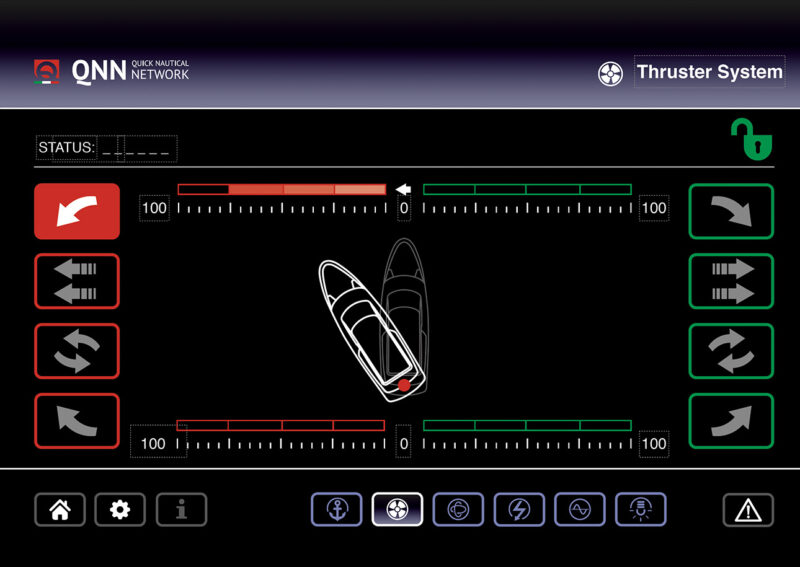
Task: Click the top left 100 scale label
Action: click(155, 208)
